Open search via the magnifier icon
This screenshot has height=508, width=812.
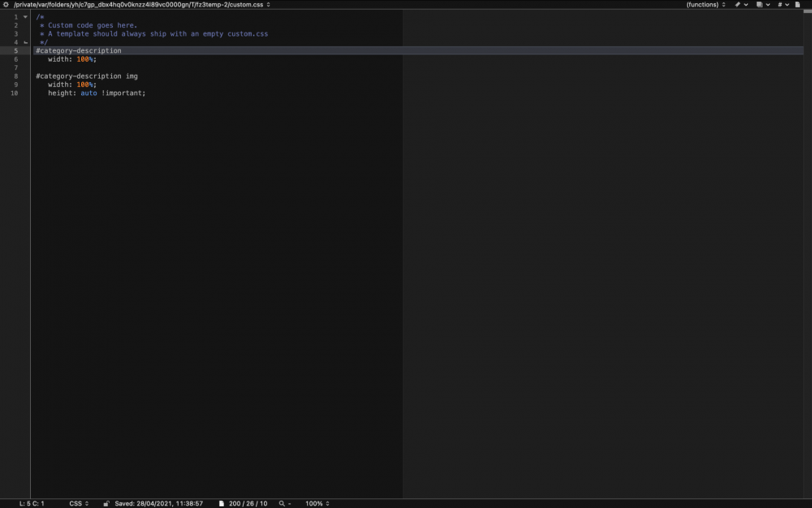click(x=282, y=503)
